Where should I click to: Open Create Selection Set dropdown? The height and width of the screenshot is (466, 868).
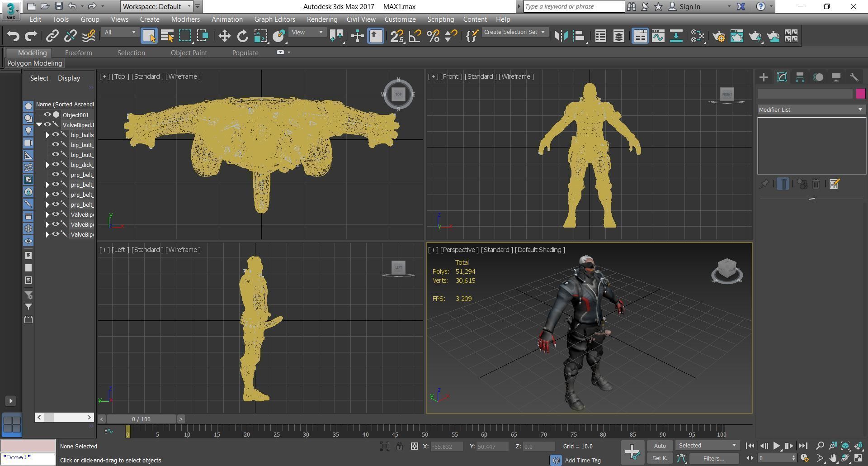click(514, 32)
